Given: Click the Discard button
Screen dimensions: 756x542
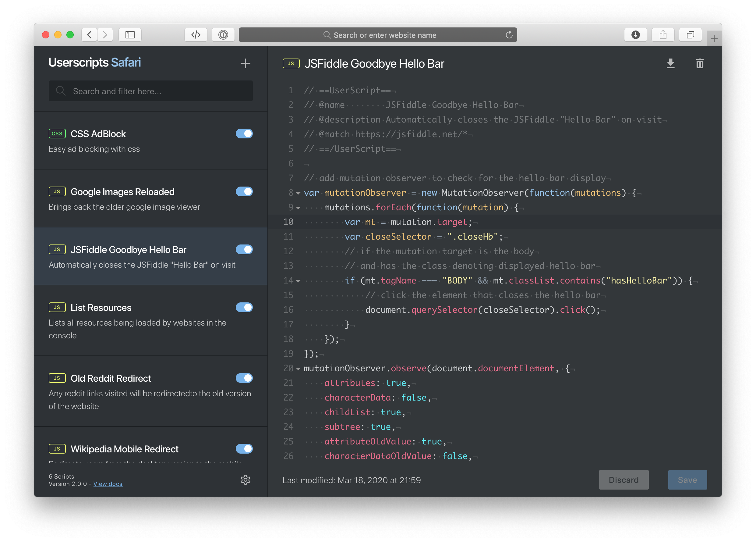Looking at the screenshot, I should 623,480.
